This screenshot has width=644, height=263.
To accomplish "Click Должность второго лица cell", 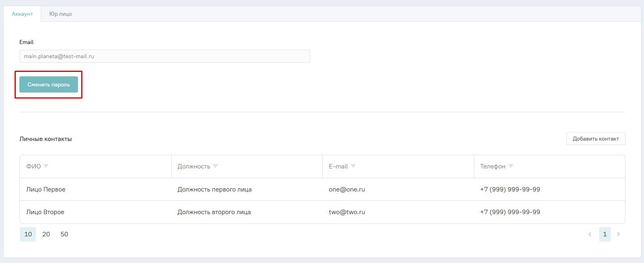I will (x=214, y=212).
